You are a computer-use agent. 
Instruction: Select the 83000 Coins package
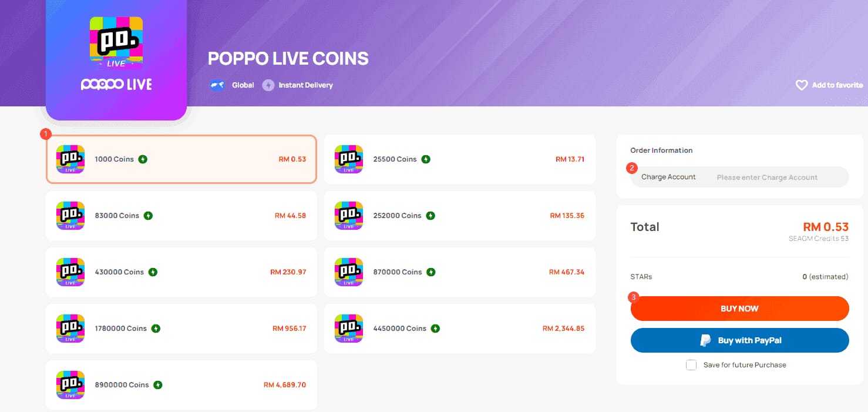click(181, 216)
